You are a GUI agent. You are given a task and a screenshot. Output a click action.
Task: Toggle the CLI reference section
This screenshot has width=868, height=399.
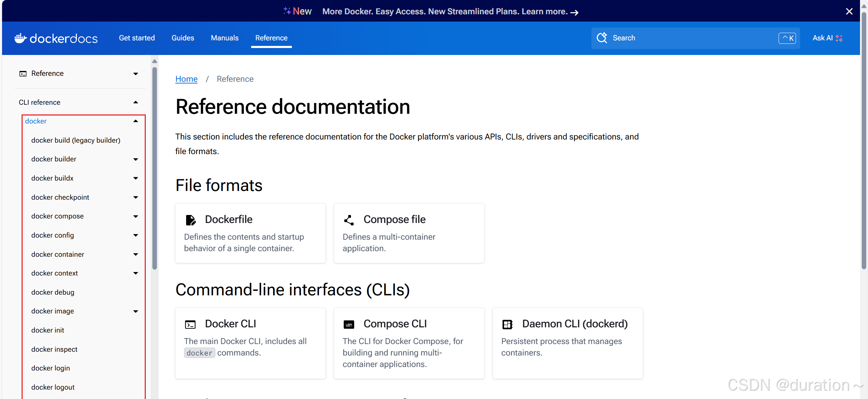coord(137,102)
